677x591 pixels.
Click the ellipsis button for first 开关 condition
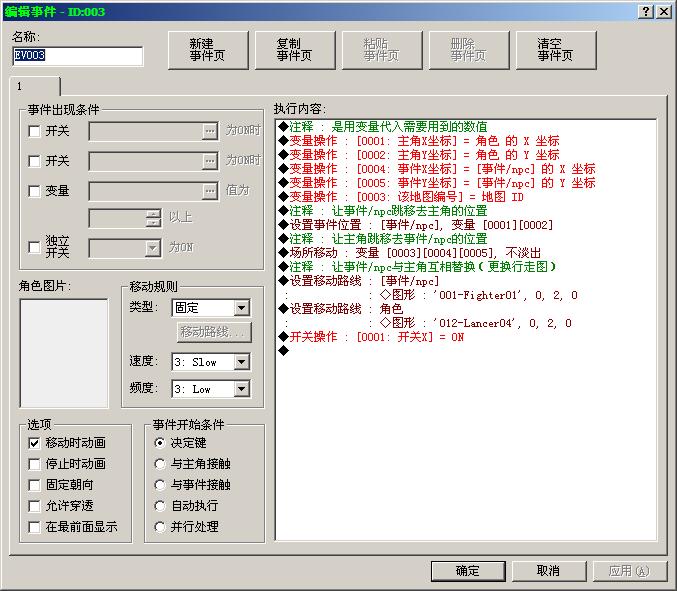[210, 131]
